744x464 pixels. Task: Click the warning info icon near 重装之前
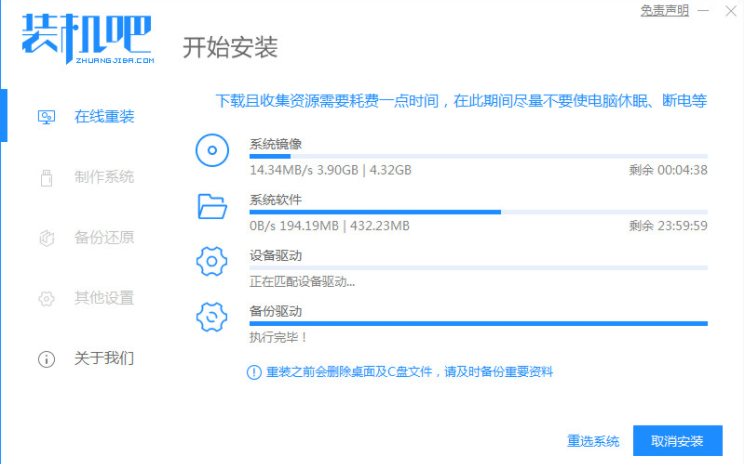click(254, 372)
